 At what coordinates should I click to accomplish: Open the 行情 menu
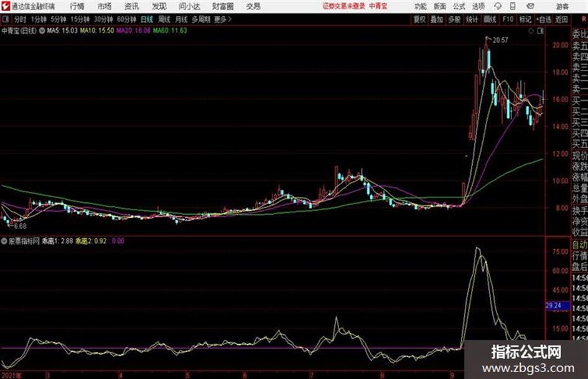pyautogui.click(x=77, y=6)
